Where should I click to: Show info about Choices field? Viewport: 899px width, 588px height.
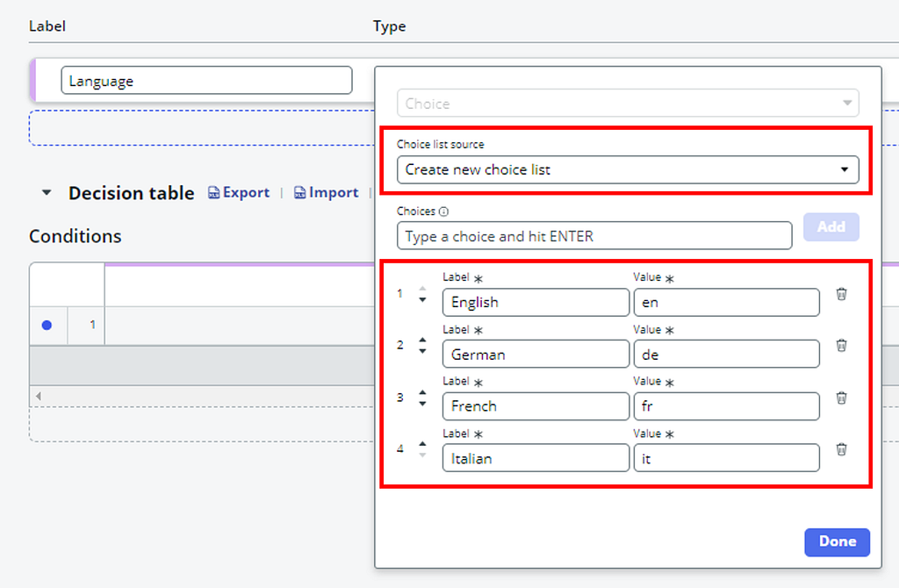(x=443, y=212)
